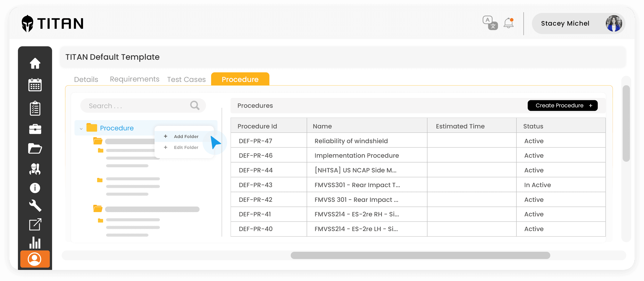The width and height of the screenshot is (644, 281).
Task: Click the open folder sidebar icon
Action: 35,149
